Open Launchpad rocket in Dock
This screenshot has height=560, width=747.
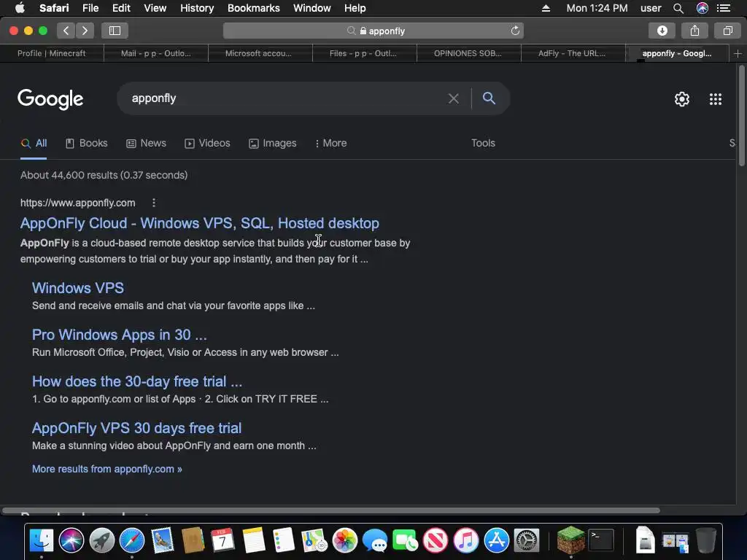click(x=102, y=540)
